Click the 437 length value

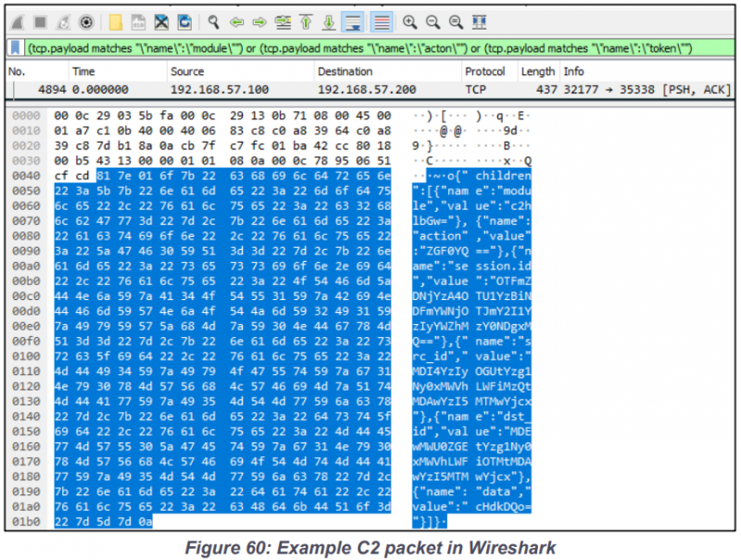(546, 89)
